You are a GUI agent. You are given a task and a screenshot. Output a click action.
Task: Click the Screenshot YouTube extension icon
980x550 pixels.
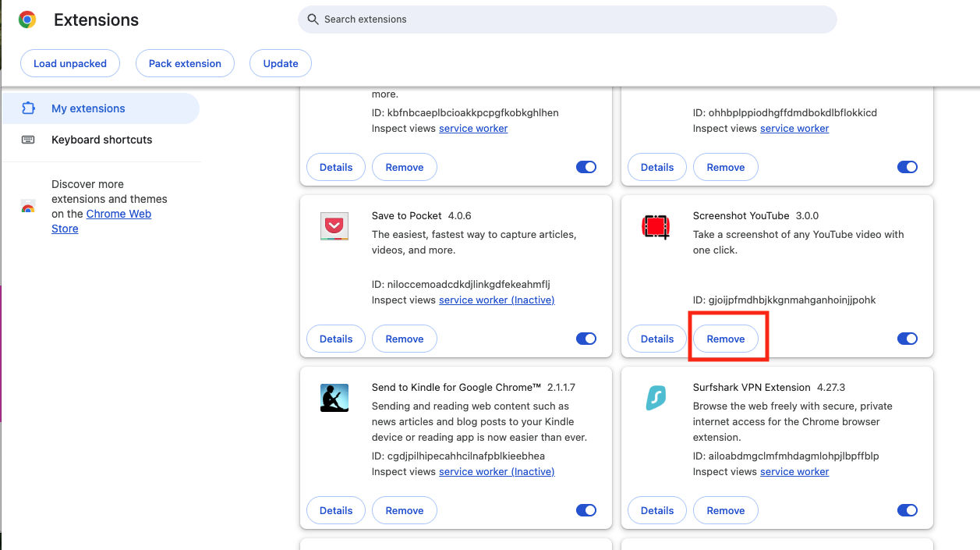[656, 227]
